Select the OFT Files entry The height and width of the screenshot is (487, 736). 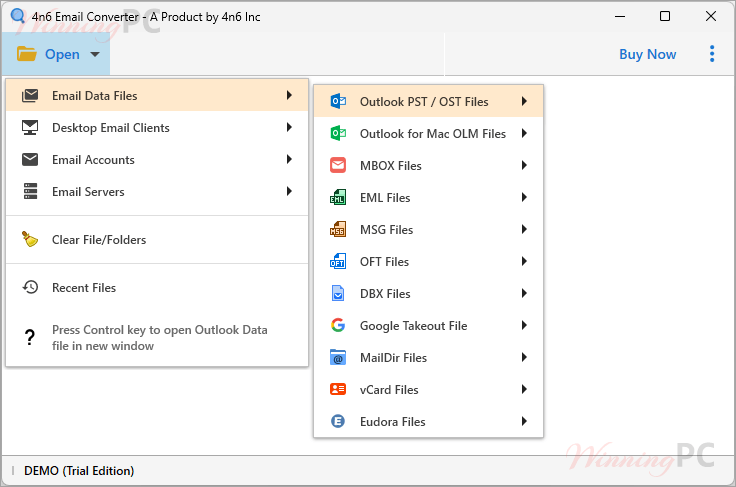tap(428, 261)
